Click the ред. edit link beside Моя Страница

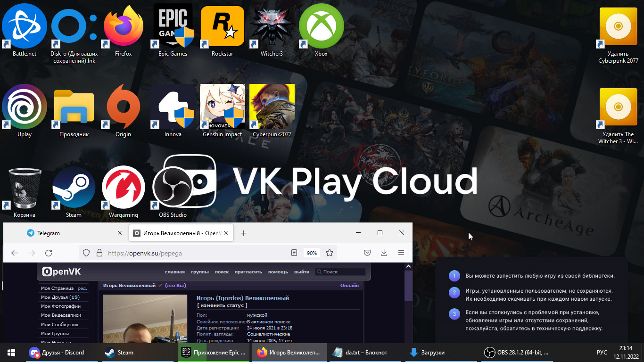click(83, 288)
